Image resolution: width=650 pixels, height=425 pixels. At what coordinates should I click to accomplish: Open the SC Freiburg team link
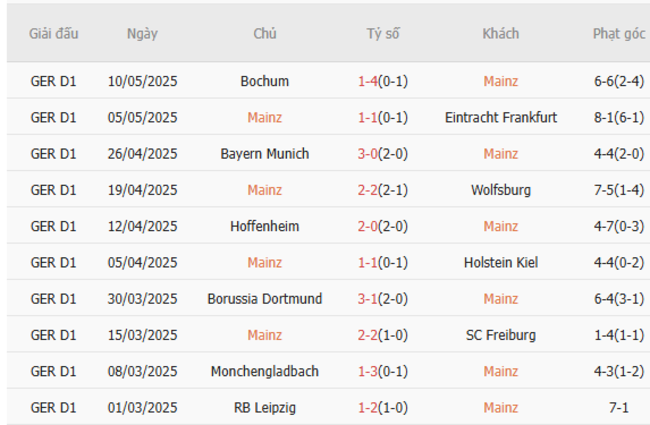click(500, 335)
